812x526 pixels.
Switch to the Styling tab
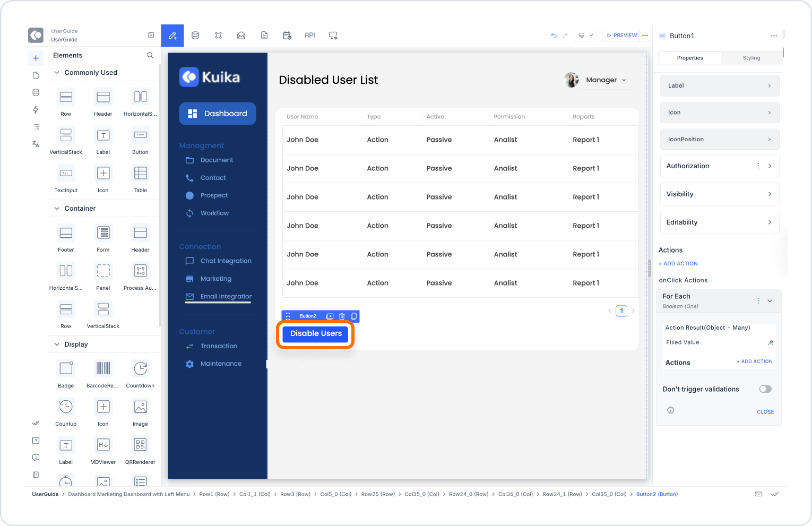pyautogui.click(x=751, y=58)
